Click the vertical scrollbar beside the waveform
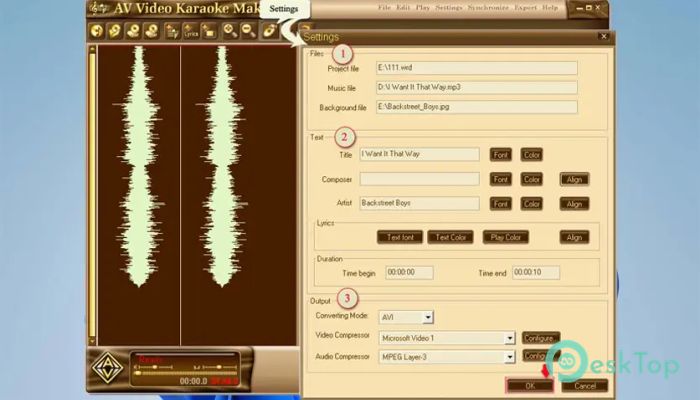Image resolution: width=700 pixels, height=400 pixels. pos(92,195)
